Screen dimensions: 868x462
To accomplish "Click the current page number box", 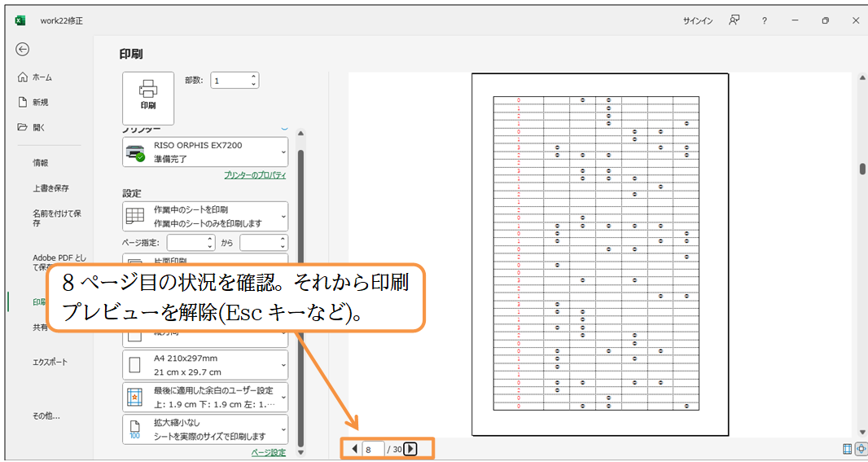I will coord(373,449).
